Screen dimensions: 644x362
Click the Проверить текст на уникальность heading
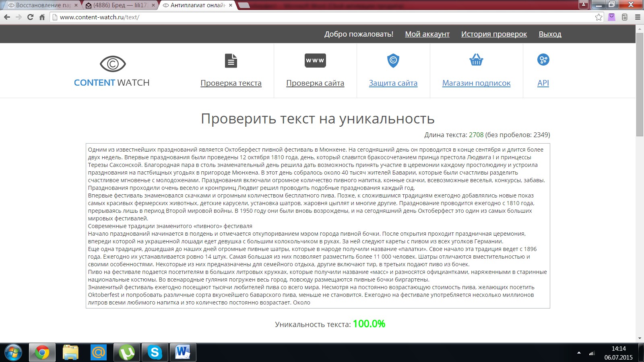pyautogui.click(x=318, y=119)
